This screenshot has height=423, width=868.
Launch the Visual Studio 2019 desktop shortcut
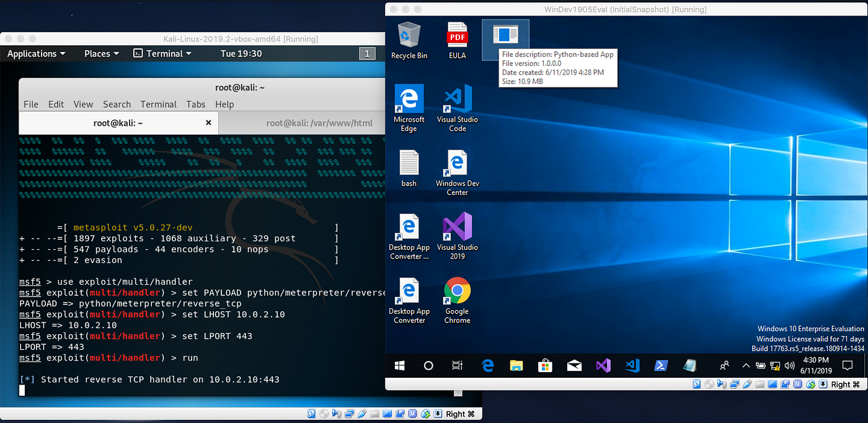pos(458,237)
